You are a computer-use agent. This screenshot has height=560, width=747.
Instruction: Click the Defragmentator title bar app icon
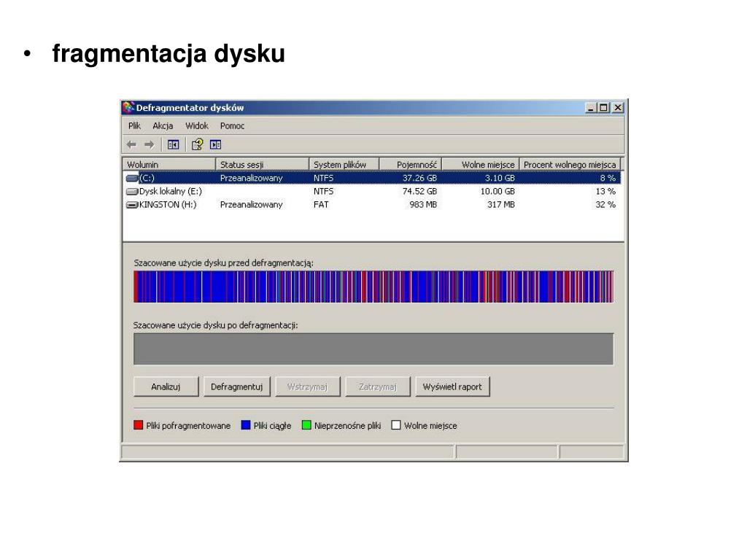tap(128, 108)
